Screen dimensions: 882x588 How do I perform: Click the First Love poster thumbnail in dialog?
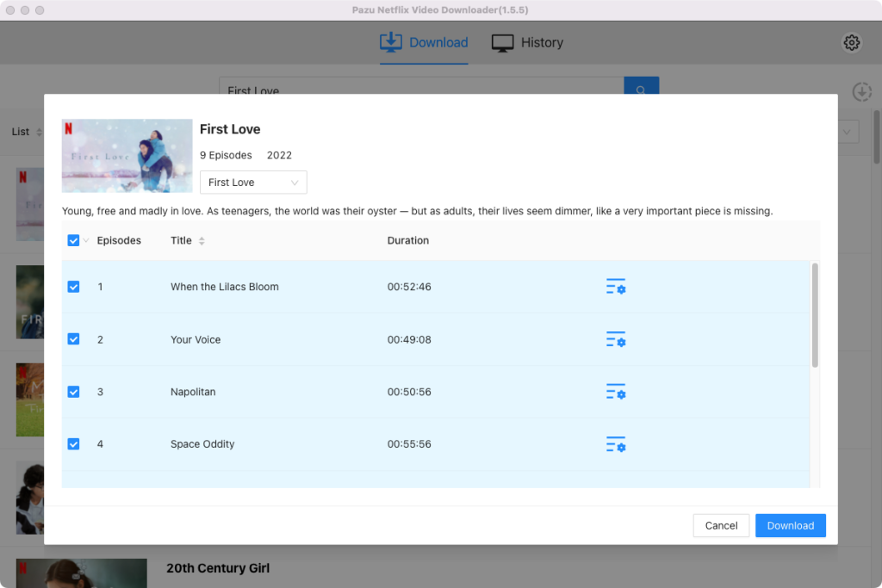point(127,156)
